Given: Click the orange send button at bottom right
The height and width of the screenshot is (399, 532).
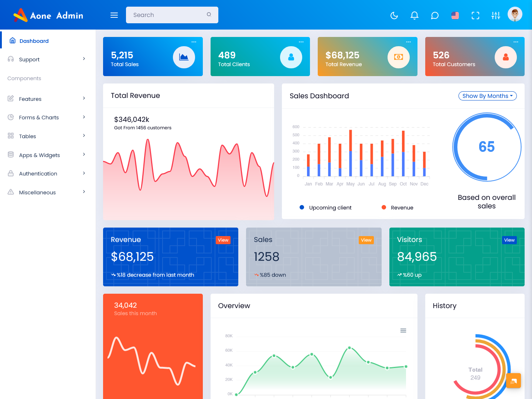Looking at the screenshot, I should pyautogui.click(x=514, y=381).
